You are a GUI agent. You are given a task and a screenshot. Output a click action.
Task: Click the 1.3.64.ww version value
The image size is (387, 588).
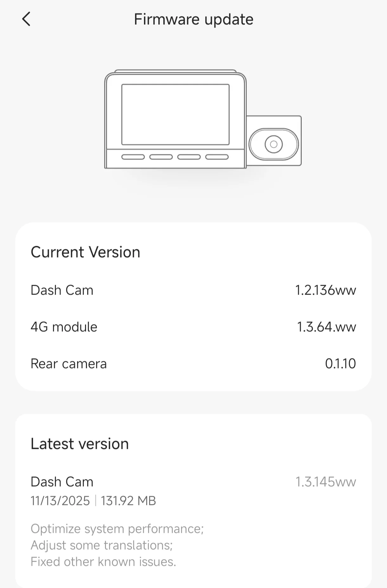326,327
